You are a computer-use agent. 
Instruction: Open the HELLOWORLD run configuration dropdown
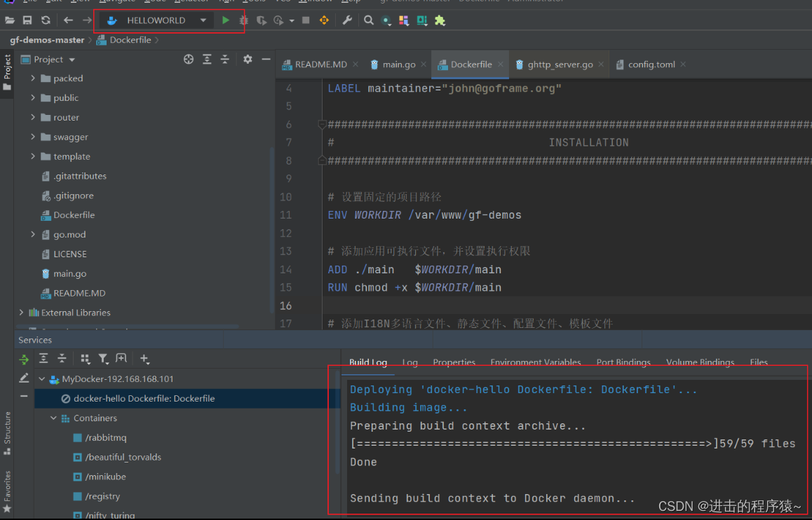203,20
